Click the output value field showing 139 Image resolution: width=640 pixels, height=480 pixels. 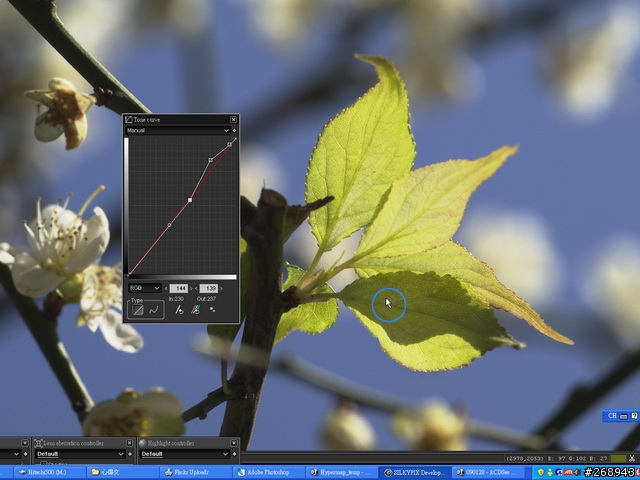click(209, 289)
